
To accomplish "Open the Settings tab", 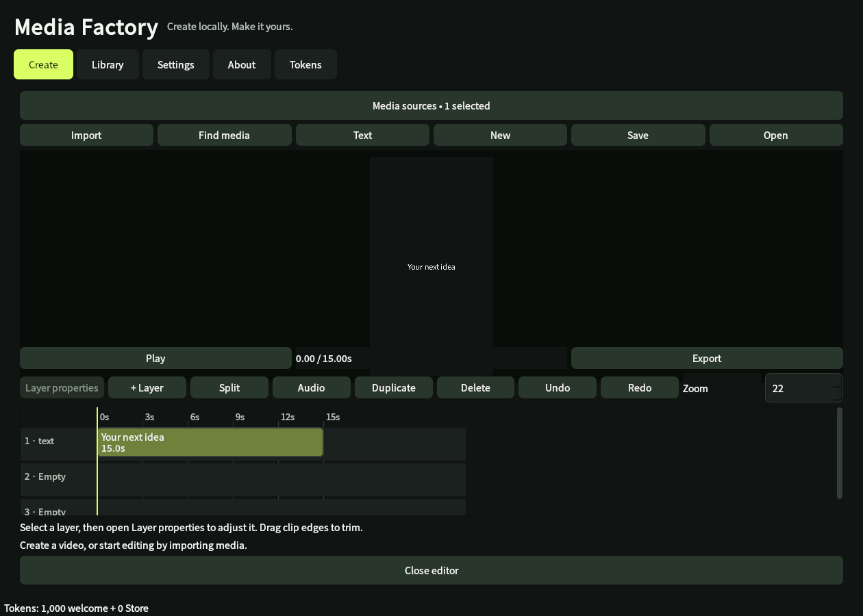I will coord(176,64).
